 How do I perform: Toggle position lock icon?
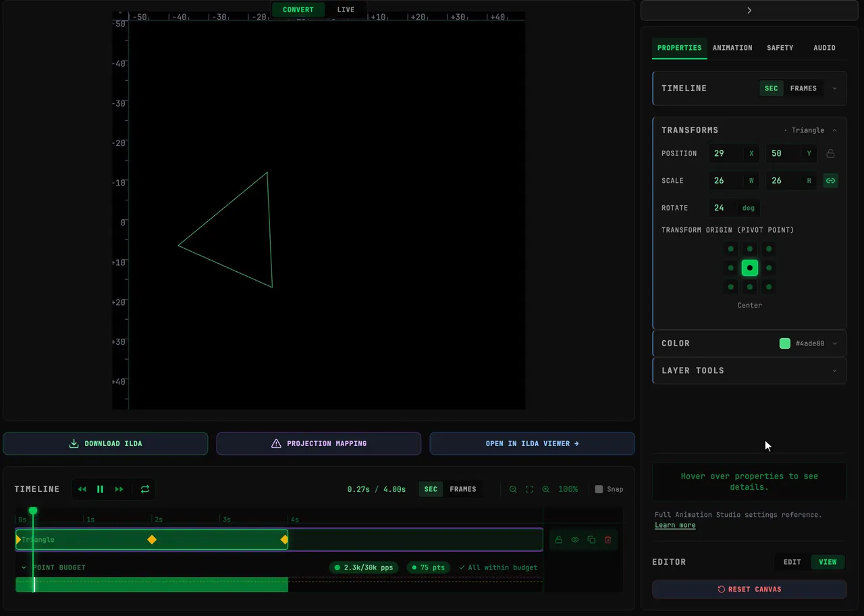pos(831,153)
